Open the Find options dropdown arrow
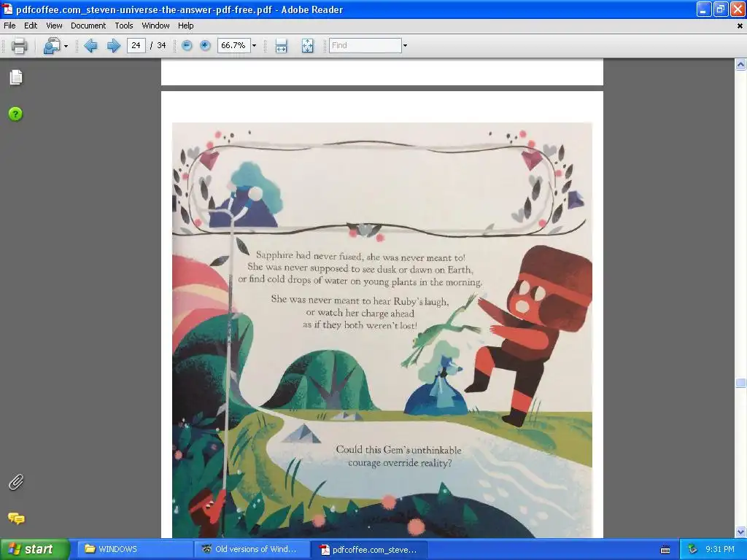 pos(405,46)
